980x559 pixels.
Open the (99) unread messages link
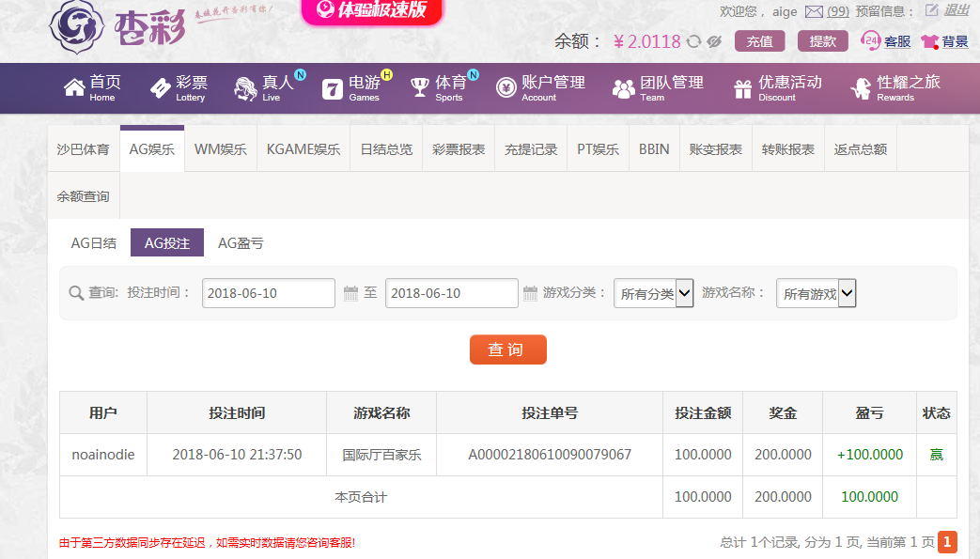tap(838, 11)
